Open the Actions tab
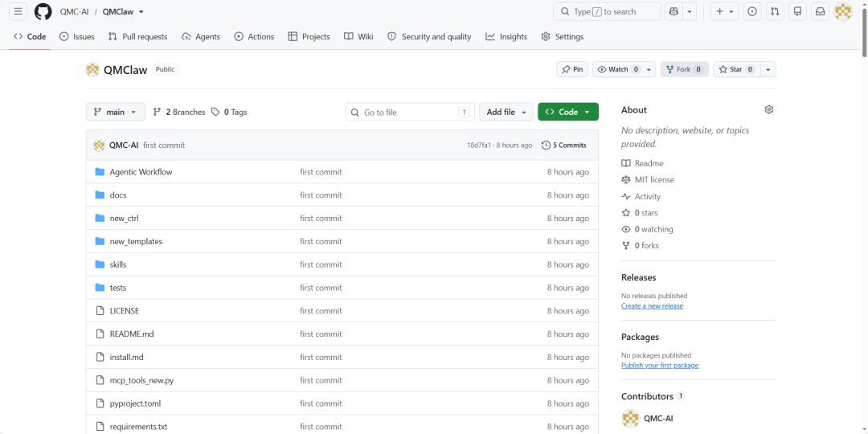Screen dimensions: 868x434 point(254,36)
